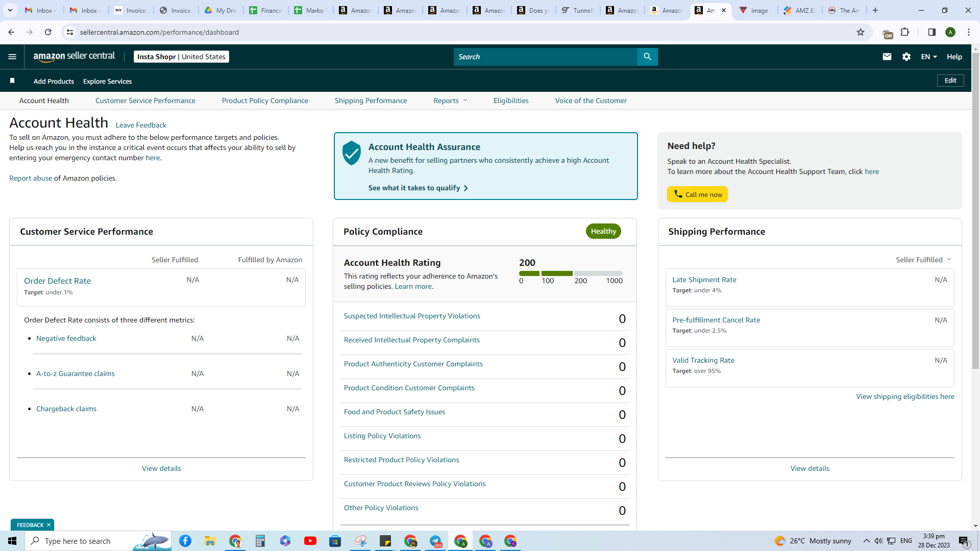Click the Edit button
This screenshot has width=980, height=551.
(950, 81)
